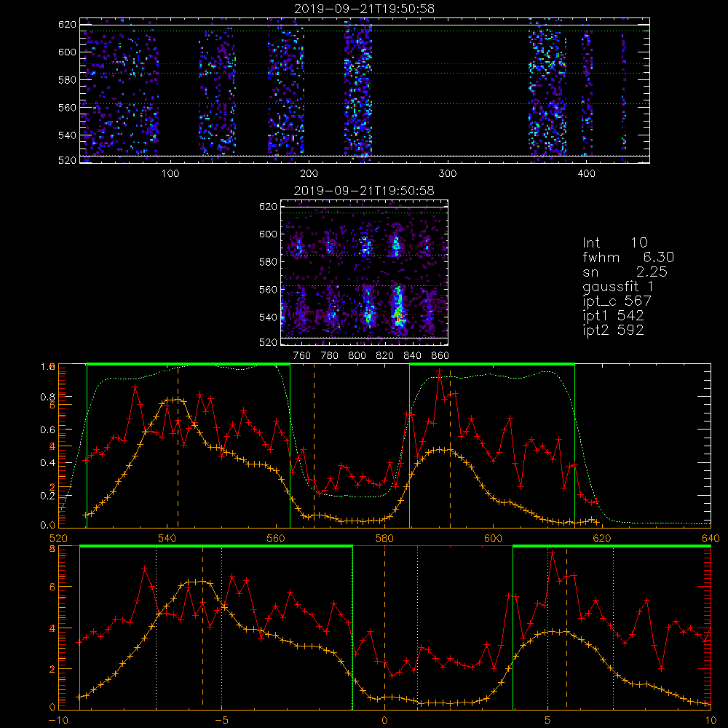Select the 'ipt2 592' parameter text
728x728 pixels.
click(x=613, y=330)
